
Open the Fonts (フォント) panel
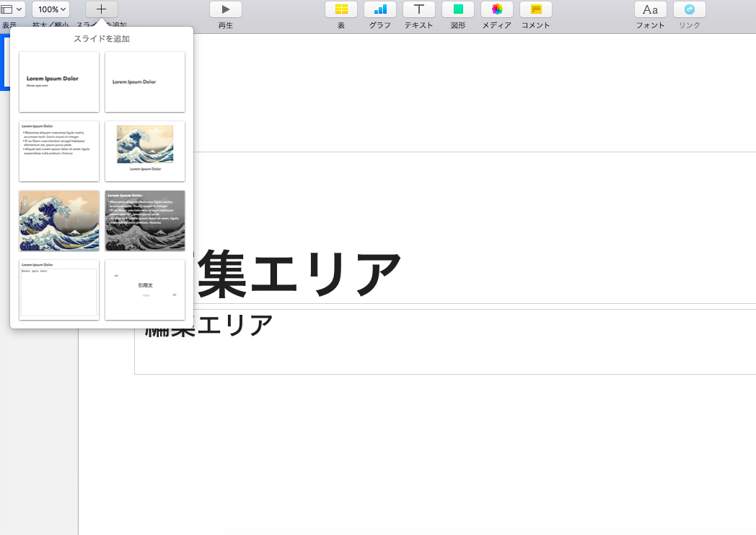click(651, 9)
